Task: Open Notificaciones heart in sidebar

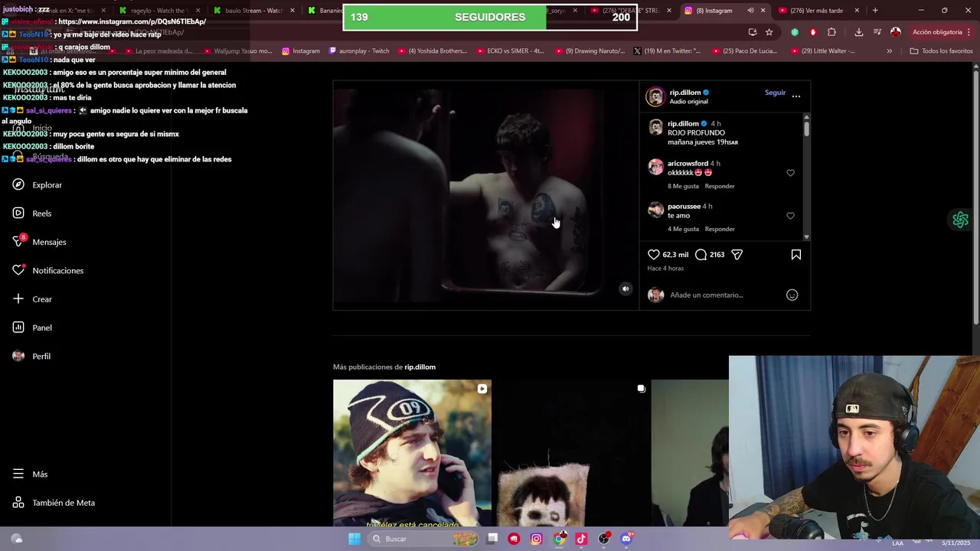Action: (x=47, y=270)
